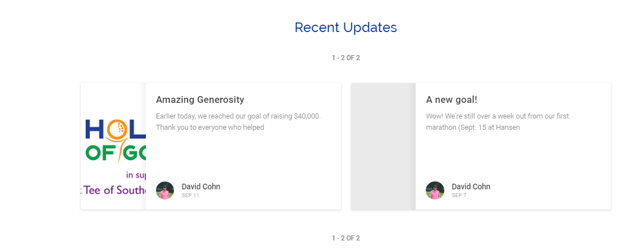Click the top 1 - 2 OF 2 pagination label
The image size is (644, 250).
click(346, 58)
